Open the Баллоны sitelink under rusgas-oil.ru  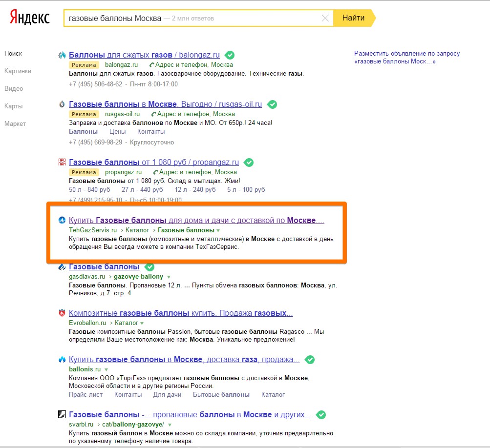point(83,131)
